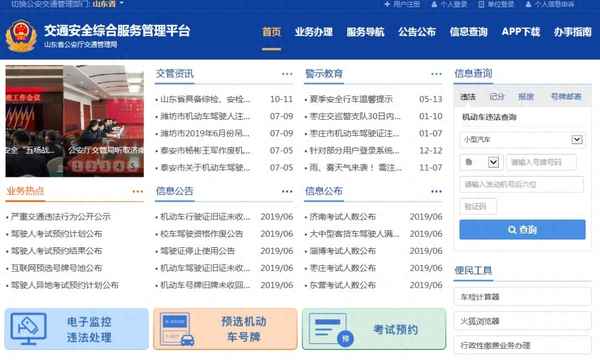Viewport: 600px width, 362px height.
Task: Open 雨、雾天气来袭 warning article
Action: click(355, 168)
